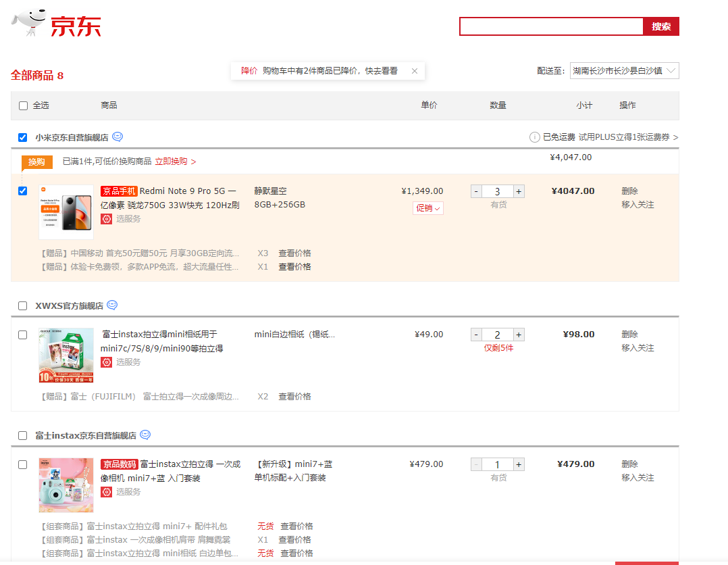This screenshot has width=728, height=565.
Task: Click 静默星空 8GB+256GB spec text
Action: point(280,198)
